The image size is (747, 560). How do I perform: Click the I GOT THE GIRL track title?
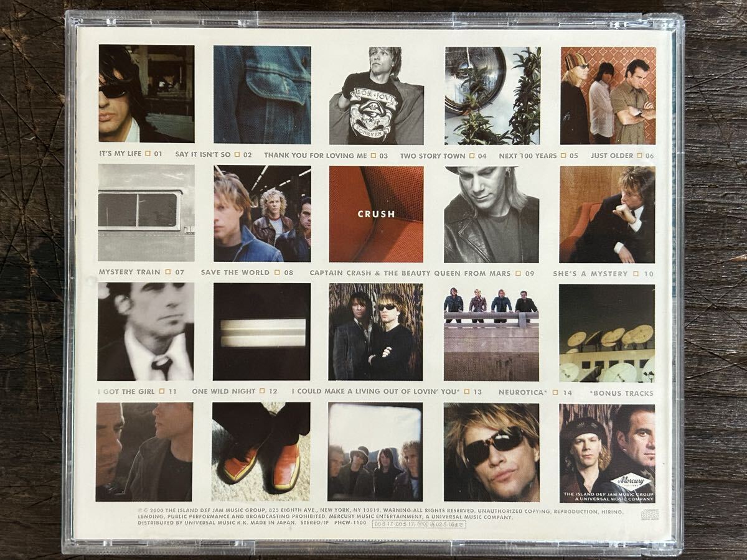126,391
